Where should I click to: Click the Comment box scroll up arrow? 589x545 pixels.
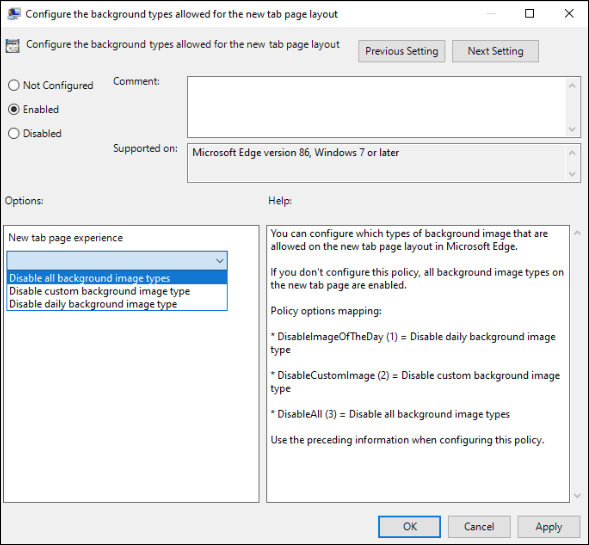click(572, 86)
